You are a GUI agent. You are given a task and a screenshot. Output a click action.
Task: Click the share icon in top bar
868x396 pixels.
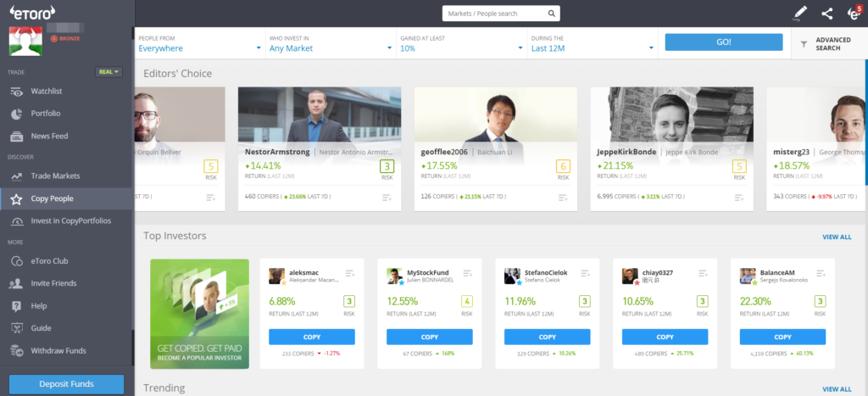tap(827, 13)
